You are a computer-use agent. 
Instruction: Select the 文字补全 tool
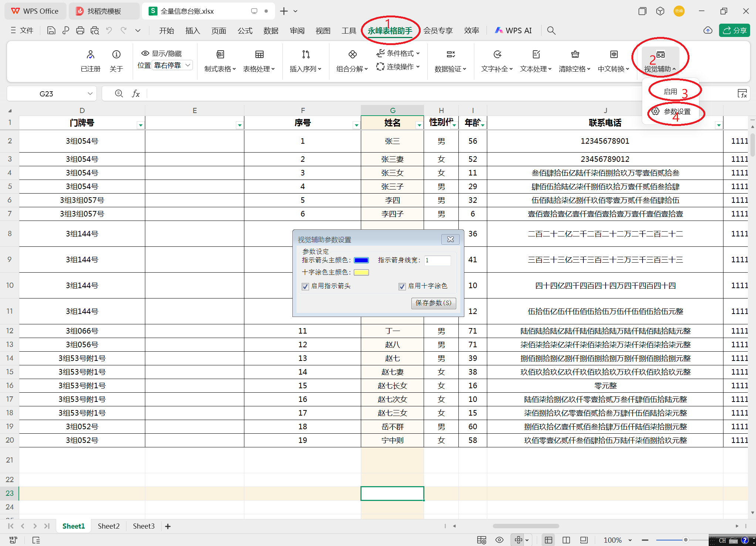[x=496, y=60]
